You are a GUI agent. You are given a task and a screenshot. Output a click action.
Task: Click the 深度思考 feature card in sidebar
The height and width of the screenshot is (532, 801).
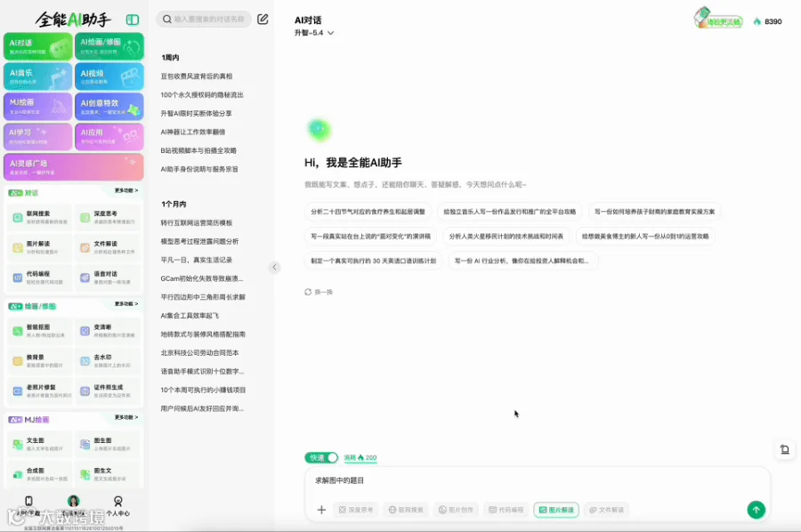point(108,217)
